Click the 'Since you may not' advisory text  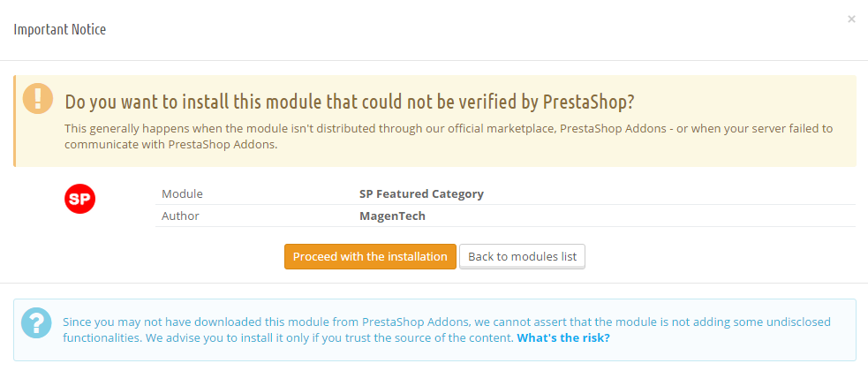tap(447, 329)
